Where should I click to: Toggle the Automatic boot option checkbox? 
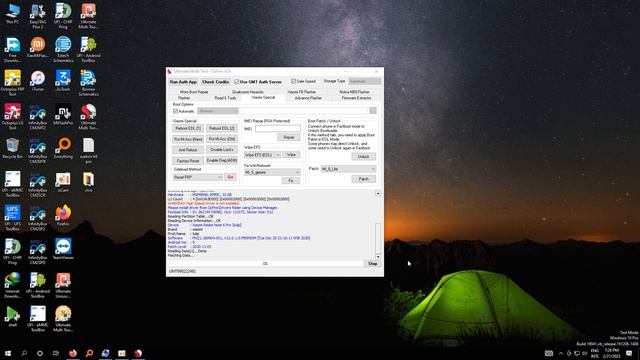point(184,111)
